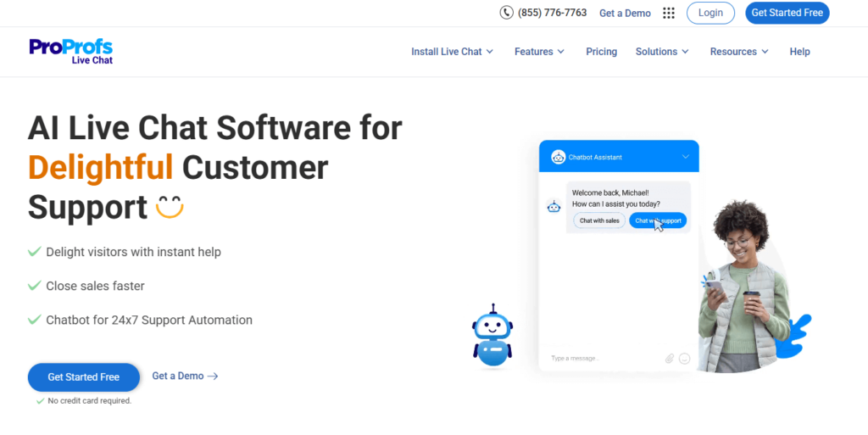Click the blue robot mascot illustration

[492, 335]
